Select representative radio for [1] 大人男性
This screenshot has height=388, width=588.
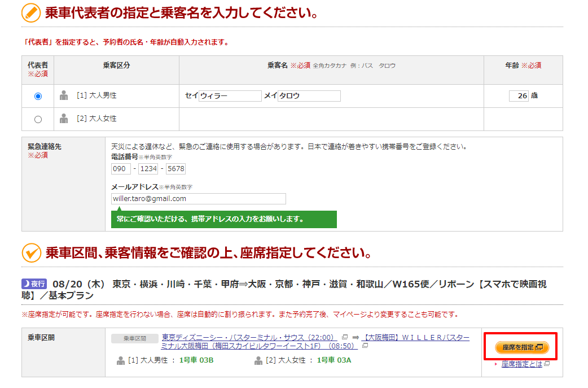tap(38, 97)
